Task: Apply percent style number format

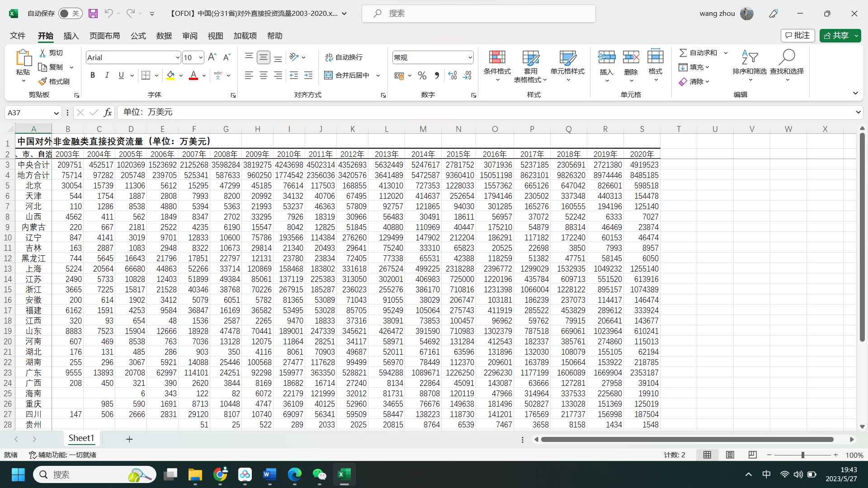Action: (x=422, y=75)
